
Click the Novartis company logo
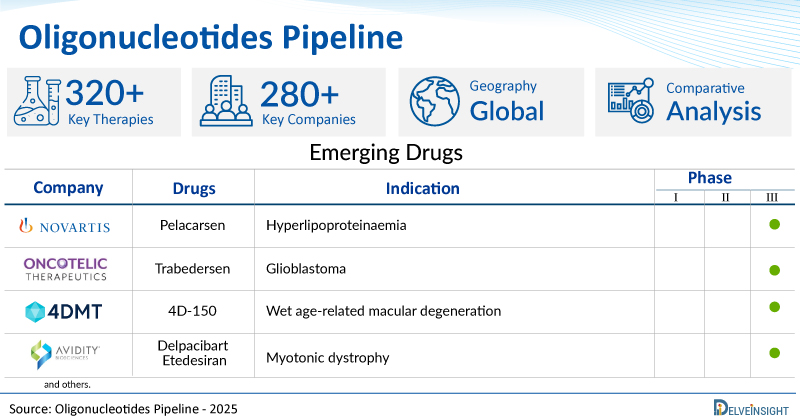tap(67, 227)
